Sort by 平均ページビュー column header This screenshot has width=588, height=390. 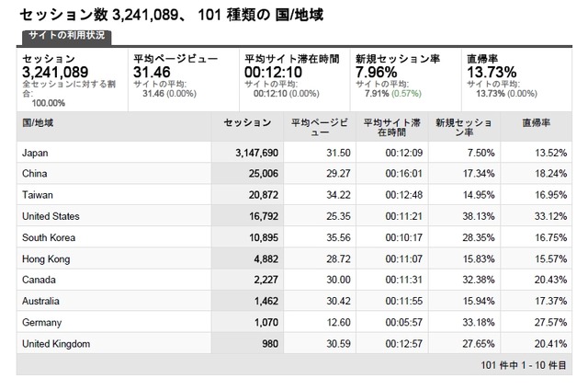pyautogui.click(x=320, y=127)
